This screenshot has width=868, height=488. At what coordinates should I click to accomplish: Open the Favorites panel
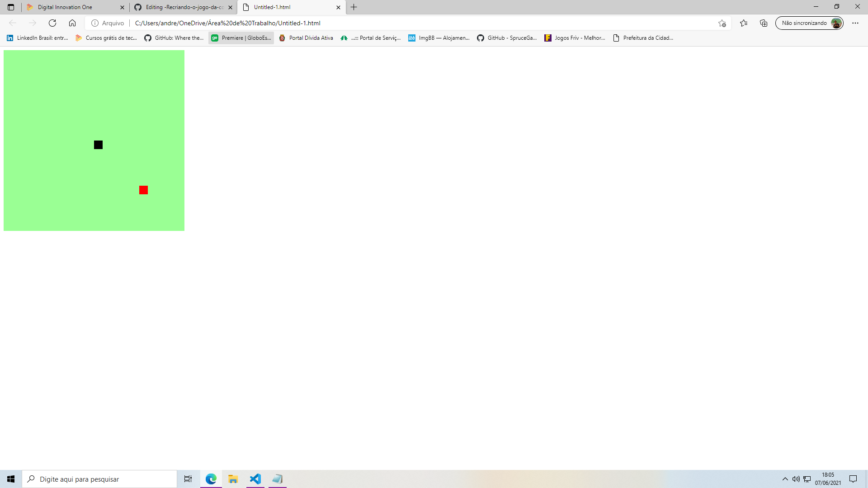pos(743,23)
